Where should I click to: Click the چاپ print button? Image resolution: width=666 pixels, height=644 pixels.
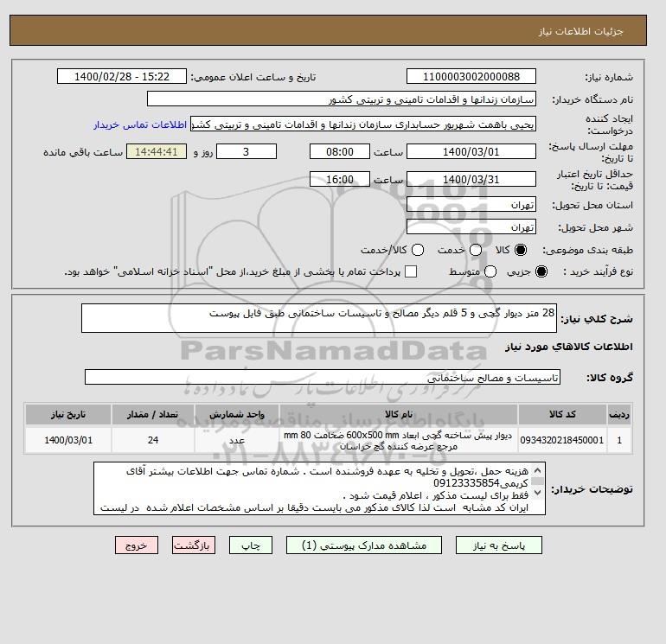pyautogui.click(x=251, y=545)
